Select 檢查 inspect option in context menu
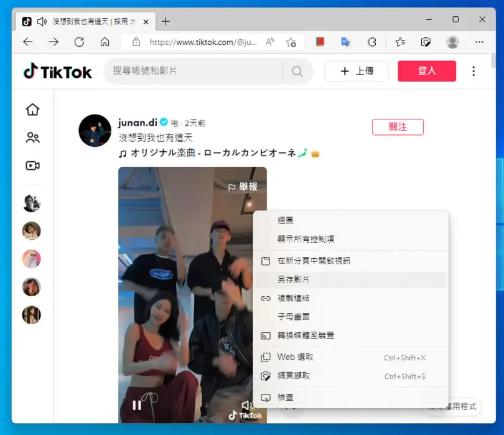The height and width of the screenshot is (435, 504). click(351, 398)
